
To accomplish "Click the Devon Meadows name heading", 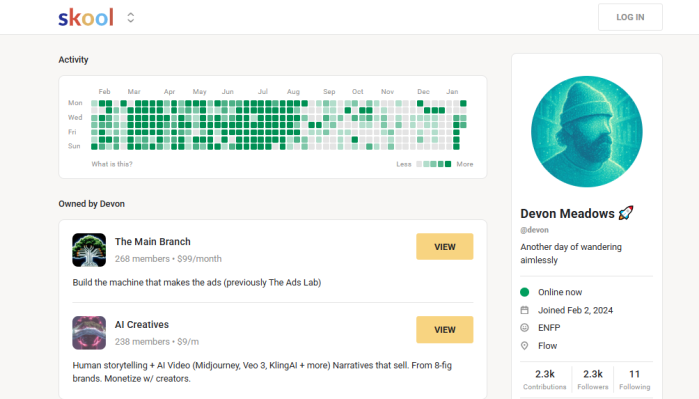I will click(x=567, y=214).
